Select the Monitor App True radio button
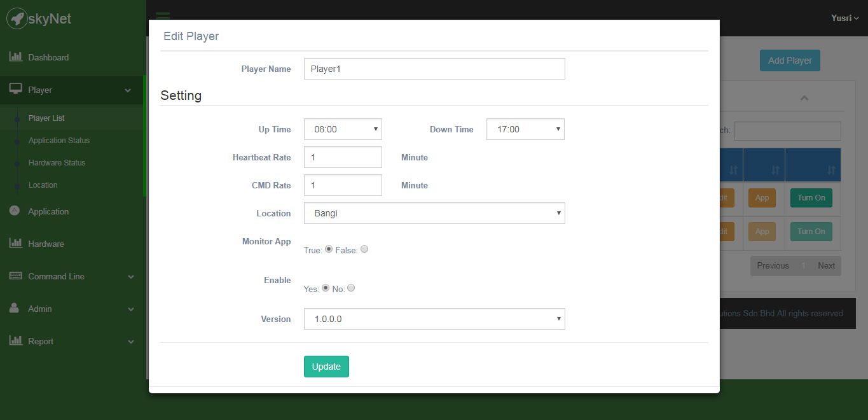This screenshot has height=420, width=868. pos(329,249)
